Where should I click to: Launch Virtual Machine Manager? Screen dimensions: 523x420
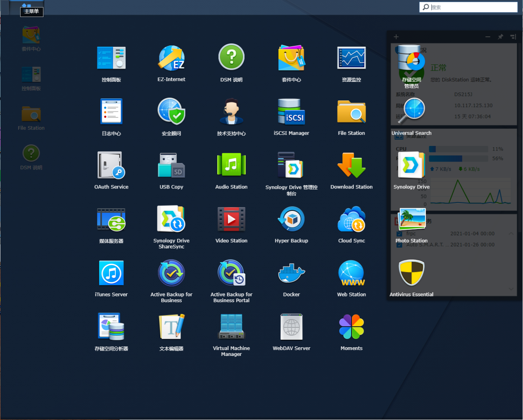pyautogui.click(x=231, y=327)
